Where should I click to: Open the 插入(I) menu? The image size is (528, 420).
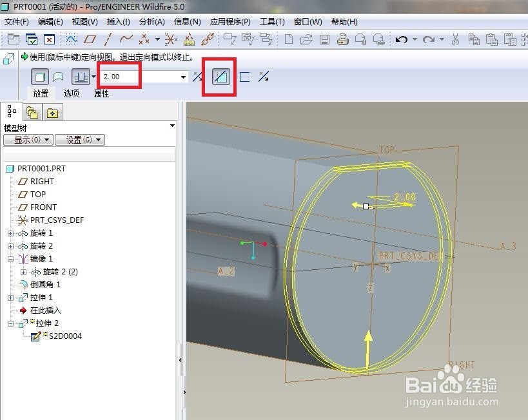(x=118, y=22)
